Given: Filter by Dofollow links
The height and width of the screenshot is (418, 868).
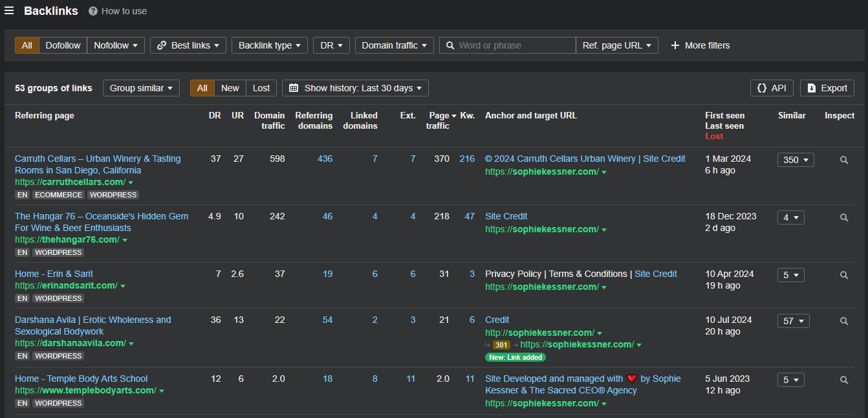Looking at the screenshot, I should tap(63, 45).
